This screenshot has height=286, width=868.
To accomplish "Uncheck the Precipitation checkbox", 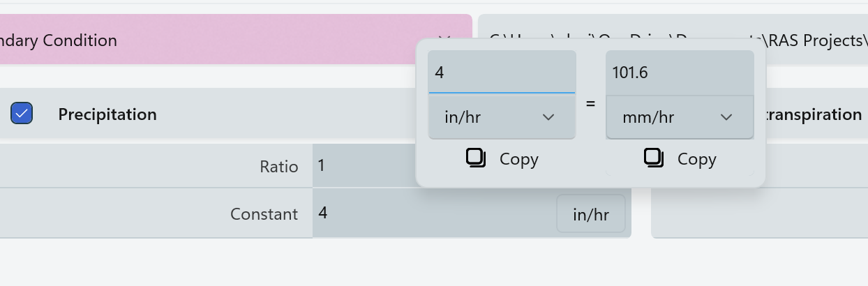I will 22,113.
